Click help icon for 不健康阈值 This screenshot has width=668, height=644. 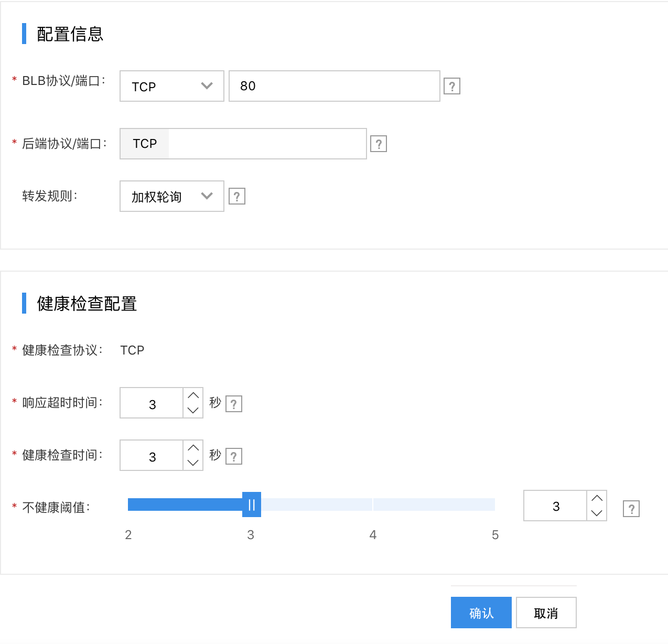coord(631,509)
